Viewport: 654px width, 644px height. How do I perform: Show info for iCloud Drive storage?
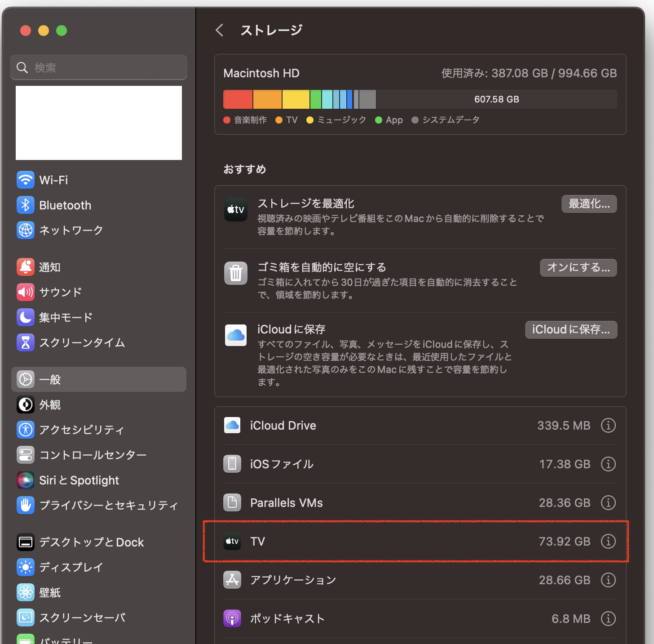click(x=608, y=425)
